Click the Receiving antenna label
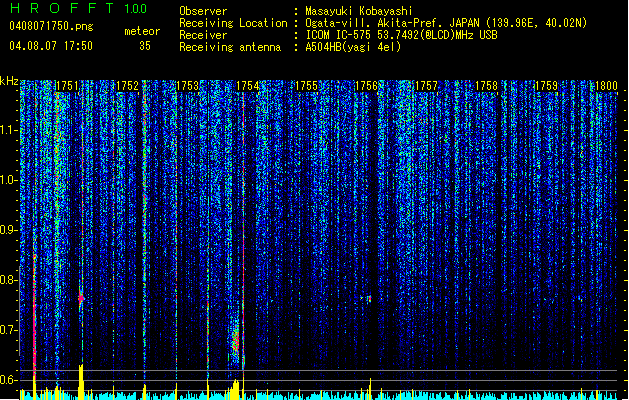This screenshot has width=629, height=400. pos(230,47)
